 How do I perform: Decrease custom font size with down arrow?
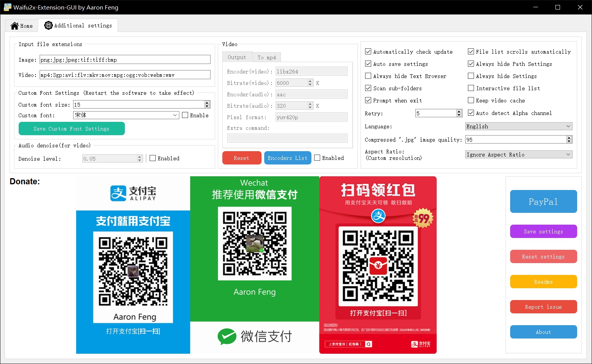tap(207, 106)
